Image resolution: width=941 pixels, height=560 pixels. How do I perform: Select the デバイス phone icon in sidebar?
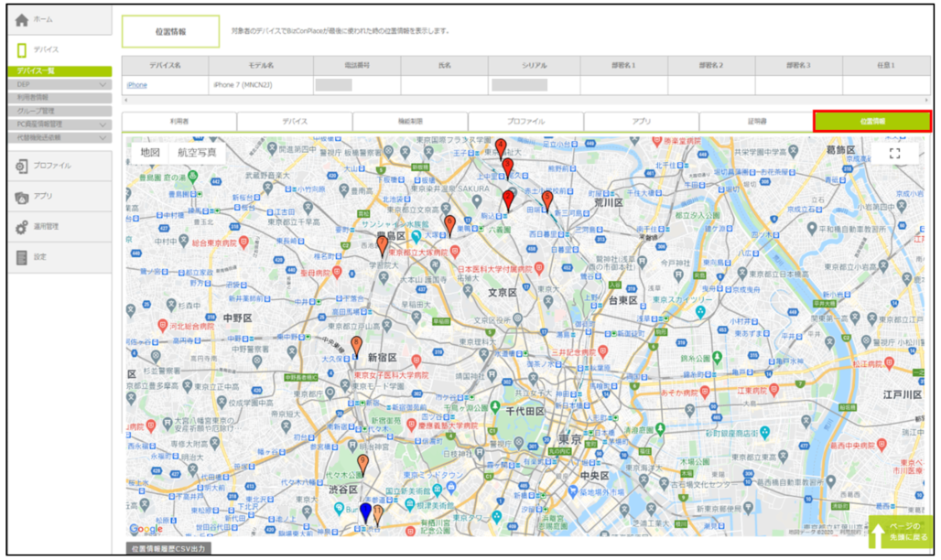pos(22,49)
